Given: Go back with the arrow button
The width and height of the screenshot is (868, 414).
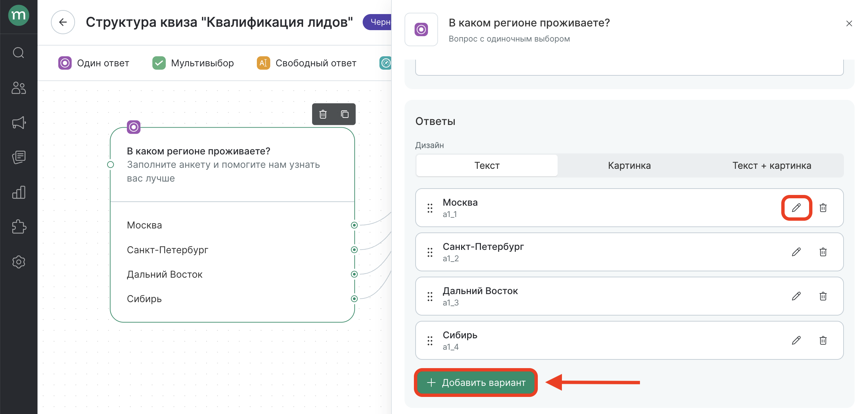Looking at the screenshot, I should 63,22.
